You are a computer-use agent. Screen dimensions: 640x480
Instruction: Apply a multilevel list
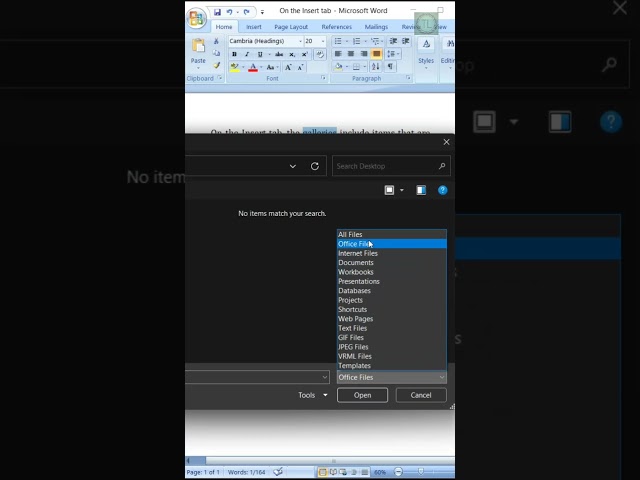[375, 41]
